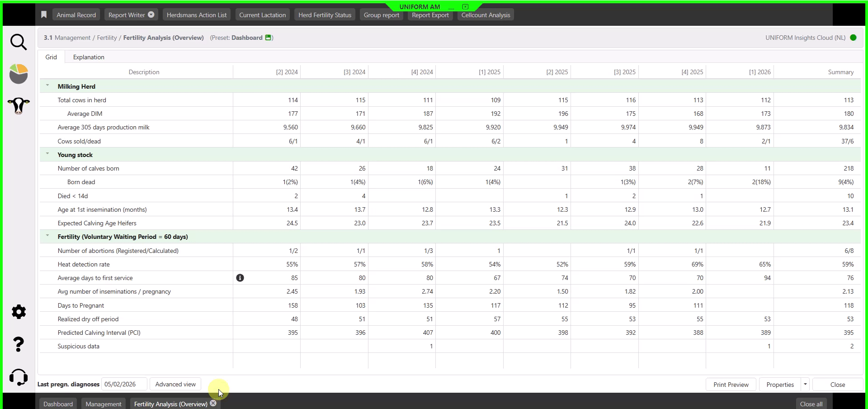Screen dimensions: 868x409
Task: Open settings gear in sidebar
Action: [x=19, y=312]
